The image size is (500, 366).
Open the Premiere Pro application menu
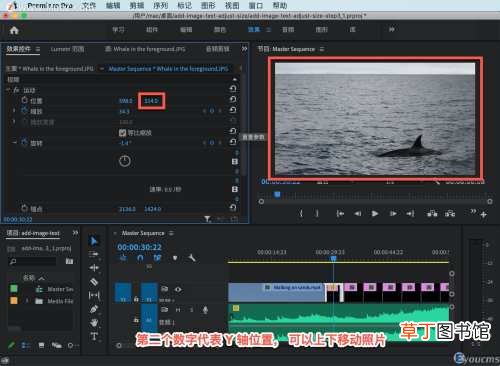(50, 6)
